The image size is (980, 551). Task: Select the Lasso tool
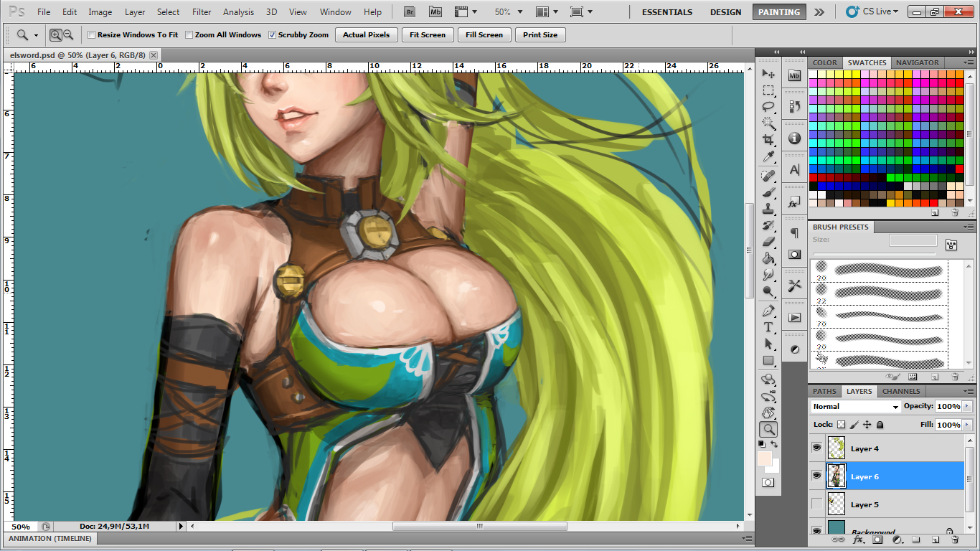[768, 107]
